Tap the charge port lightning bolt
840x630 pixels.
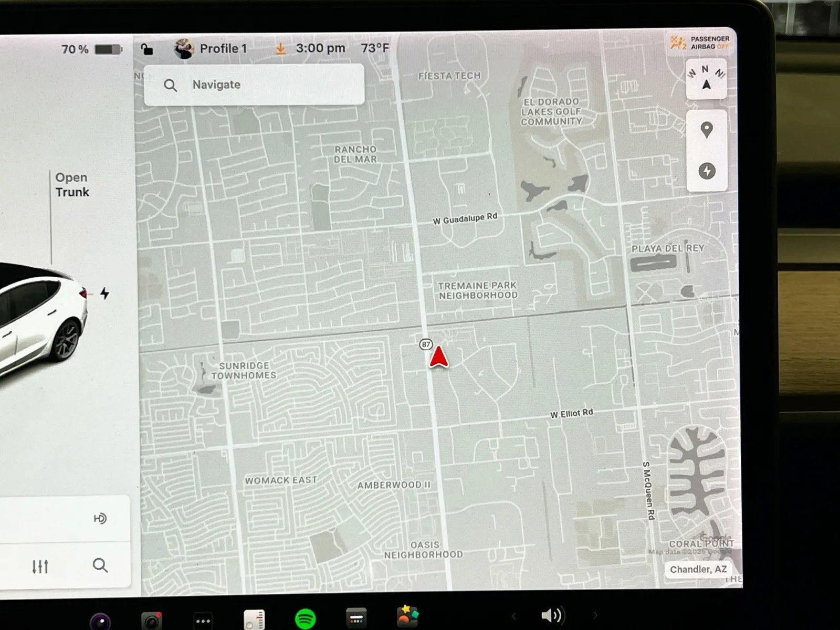105,293
